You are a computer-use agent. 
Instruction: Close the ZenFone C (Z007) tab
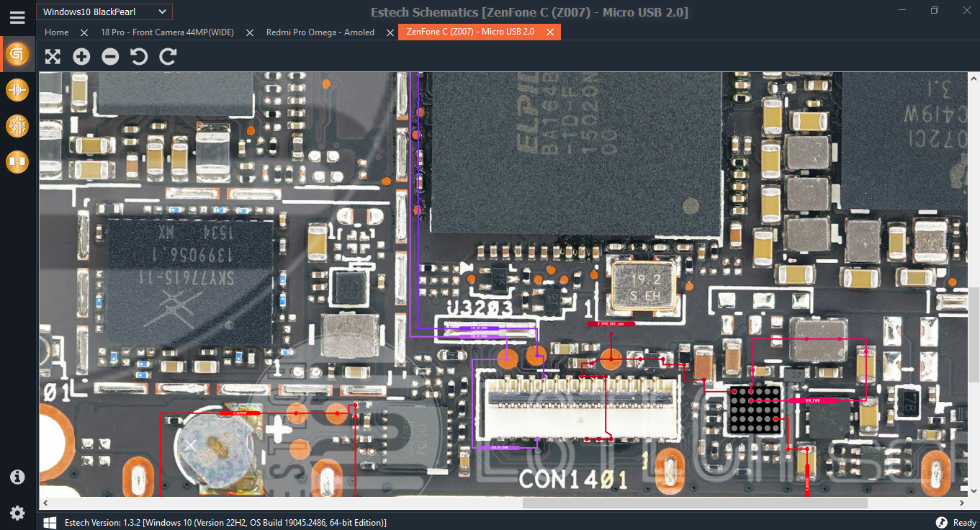tap(550, 32)
